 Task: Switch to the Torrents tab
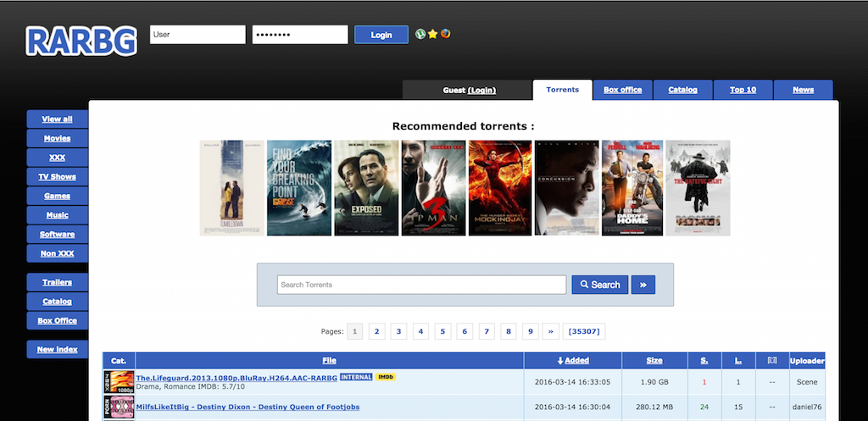pyautogui.click(x=563, y=90)
